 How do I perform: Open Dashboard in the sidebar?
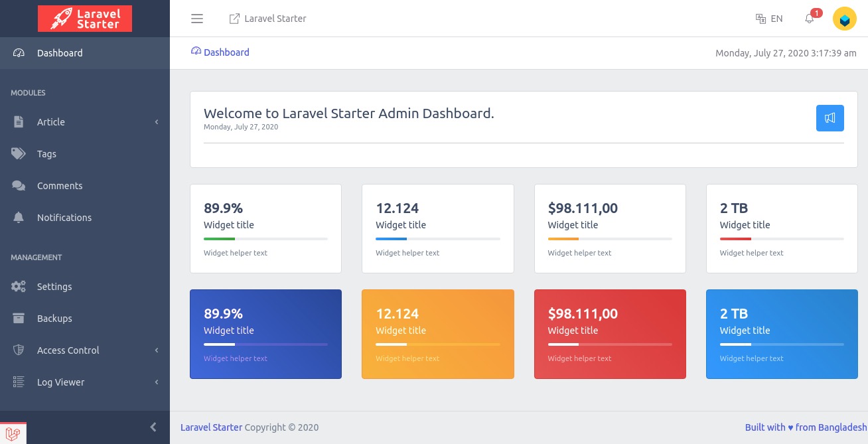coord(85,53)
